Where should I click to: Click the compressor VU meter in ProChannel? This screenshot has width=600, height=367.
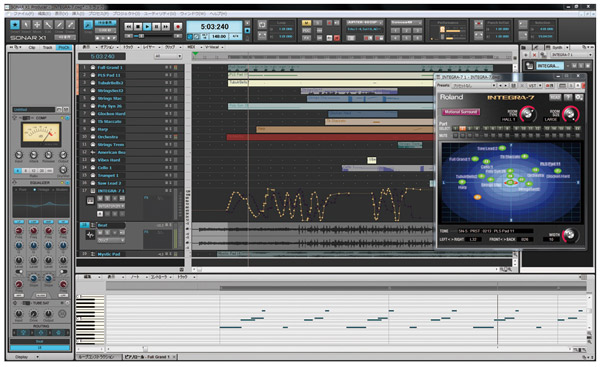tap(41, 134)
